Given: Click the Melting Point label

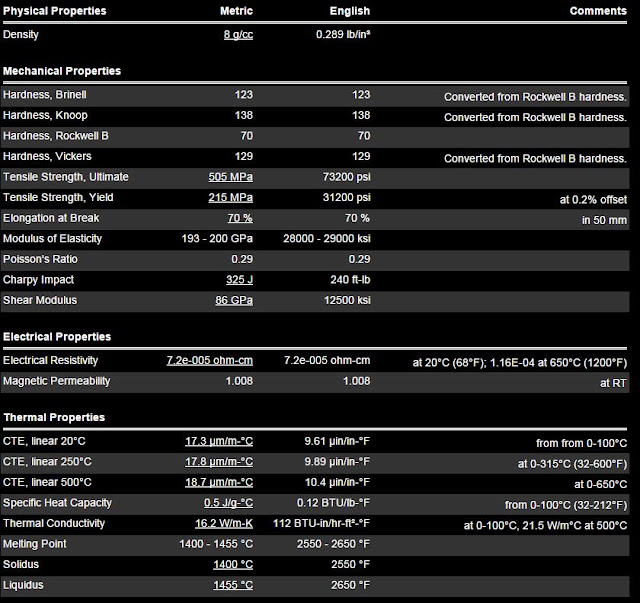Looking at the screenshot, I should pyautogui.click(x=35, y=544).
